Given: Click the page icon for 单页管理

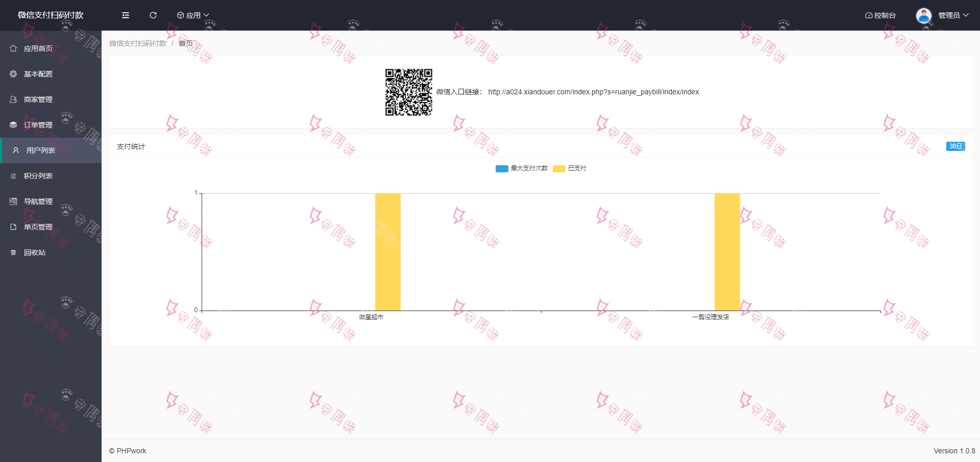Looking at the screenshot, I should coord(13,227).
